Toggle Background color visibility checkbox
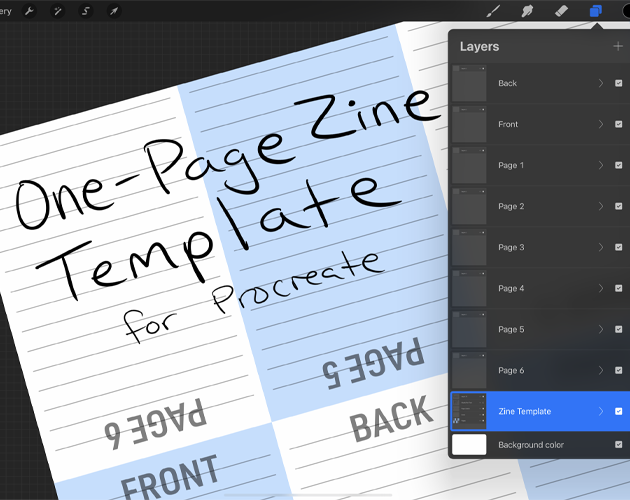The image size is (630, 500). (x=618, y=445)
